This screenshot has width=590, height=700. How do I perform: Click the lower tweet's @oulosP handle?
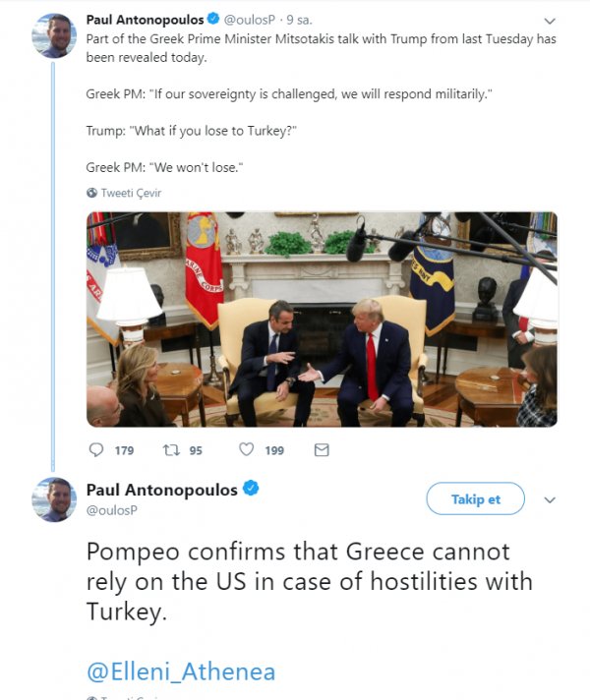click(x=111, y=511)
